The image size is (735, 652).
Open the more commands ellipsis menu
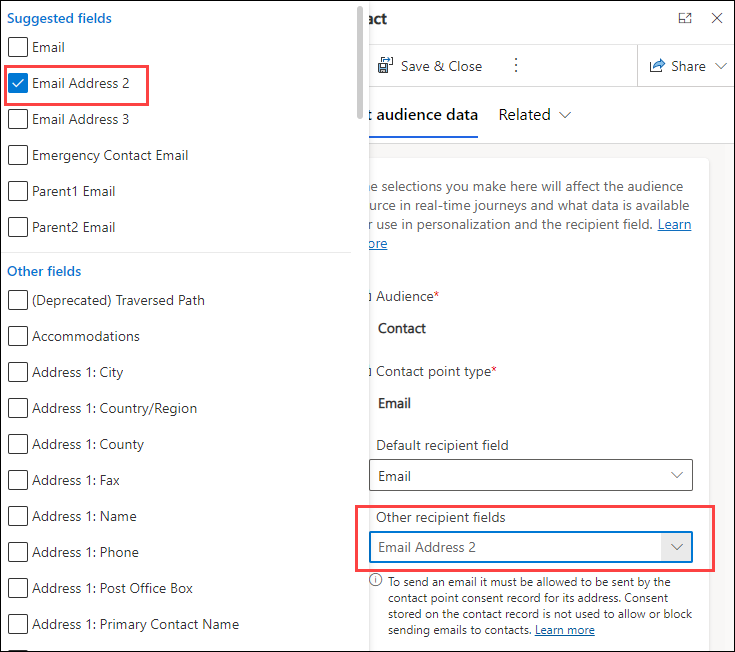(516, 66)
